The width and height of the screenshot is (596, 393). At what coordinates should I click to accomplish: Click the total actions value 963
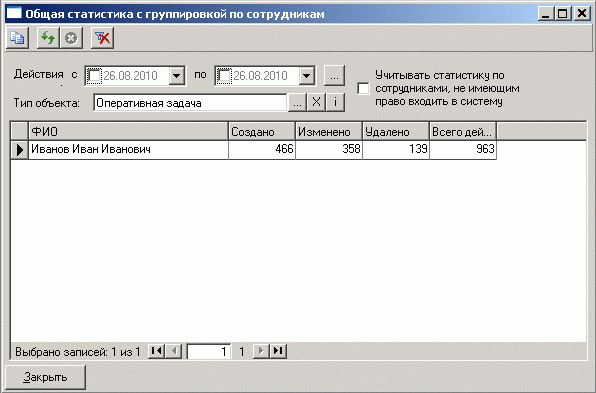pos(463,150)
